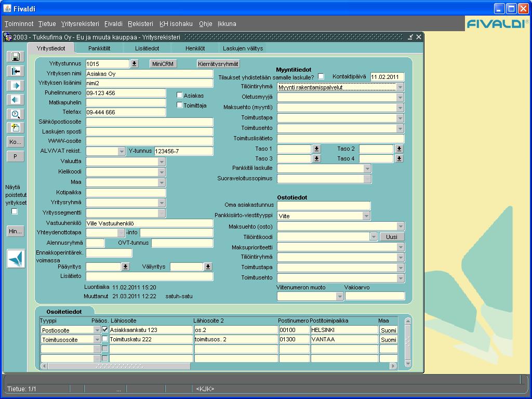Click the Vastuuhenkilö field Ville Vastuuhenkilö

149,223
